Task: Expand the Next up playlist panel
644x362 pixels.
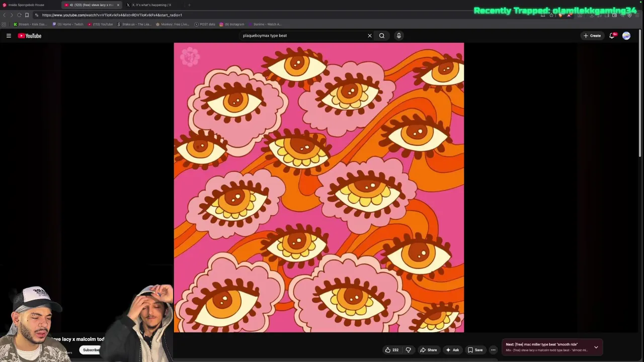Action: click(596, 347)
